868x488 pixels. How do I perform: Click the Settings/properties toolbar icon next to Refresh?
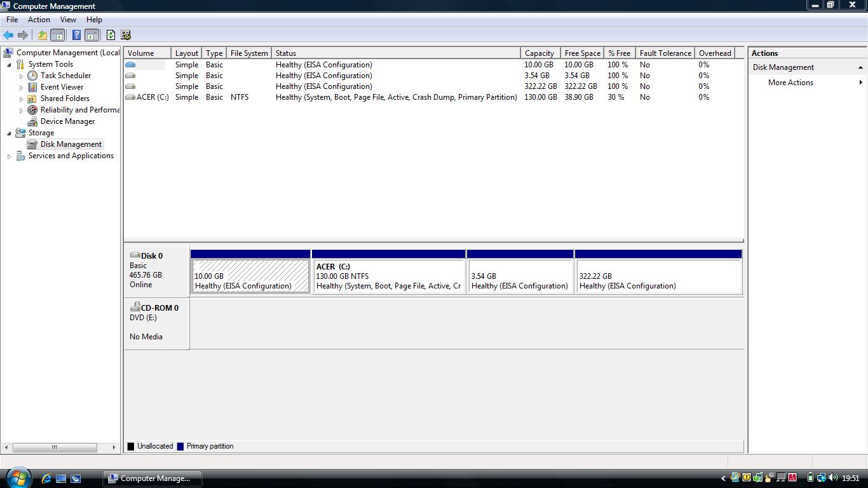tap(126, 36)
